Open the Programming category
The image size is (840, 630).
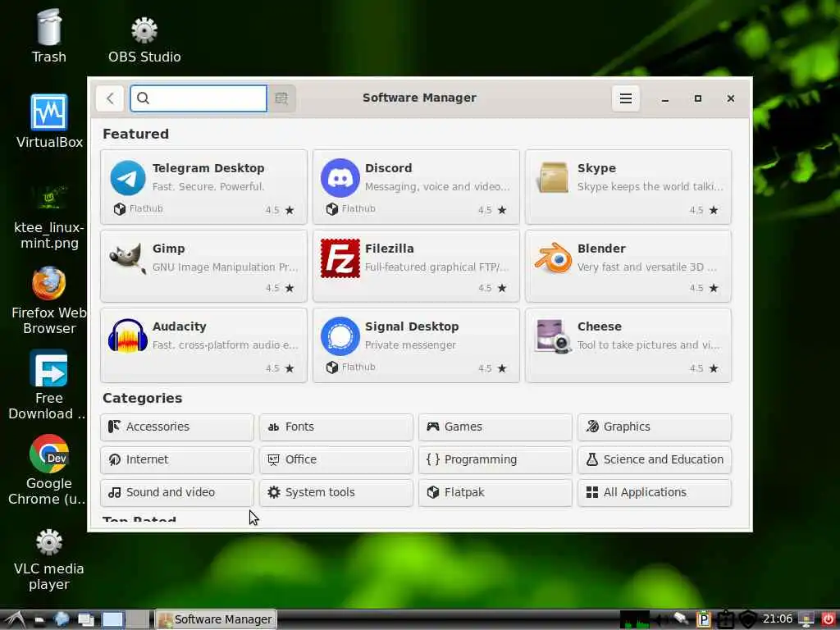coord(495,459)
